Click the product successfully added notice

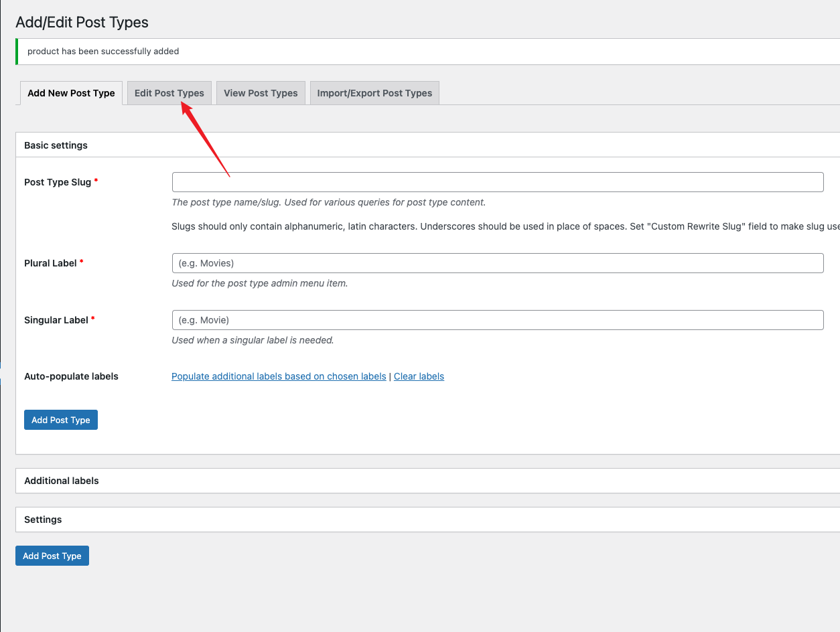103,52
